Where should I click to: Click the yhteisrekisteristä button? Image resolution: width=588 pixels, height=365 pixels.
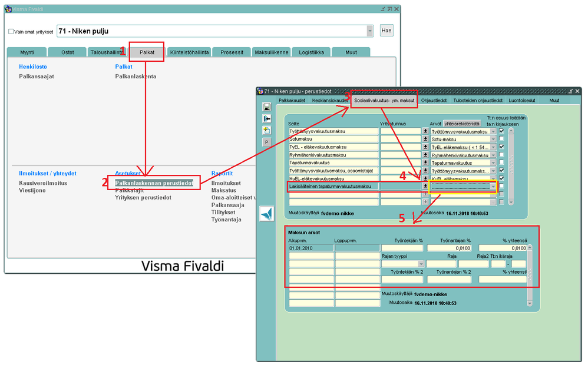point(462,124)
